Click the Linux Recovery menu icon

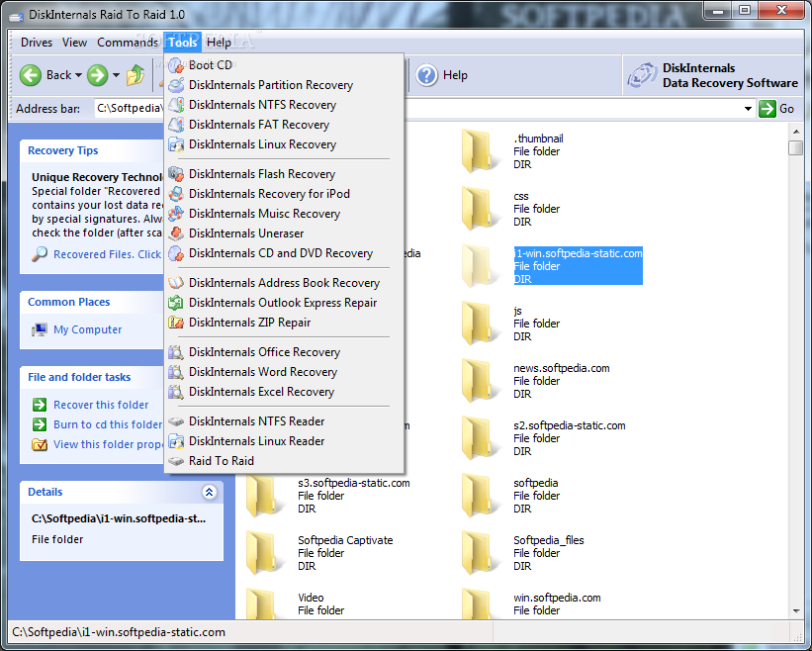pyautogui.click(x=176, y=144)
